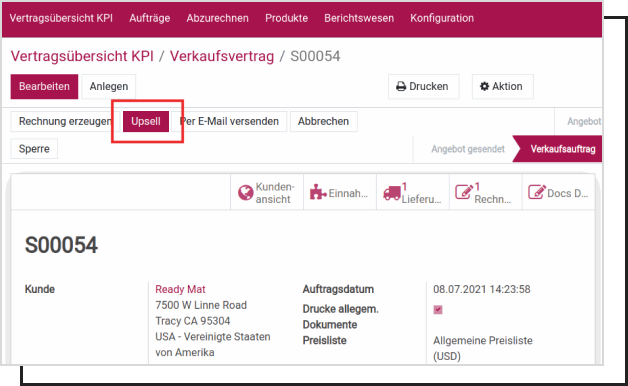The image size is (628, 386).
Task: Open customer link Ready Mat
Action: pos(180,289)
